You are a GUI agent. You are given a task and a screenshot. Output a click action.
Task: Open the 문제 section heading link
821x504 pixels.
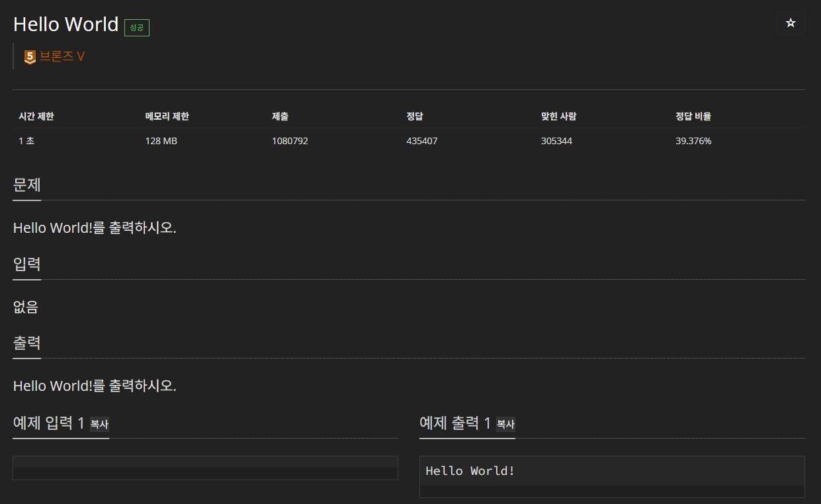tap(26, 185)
